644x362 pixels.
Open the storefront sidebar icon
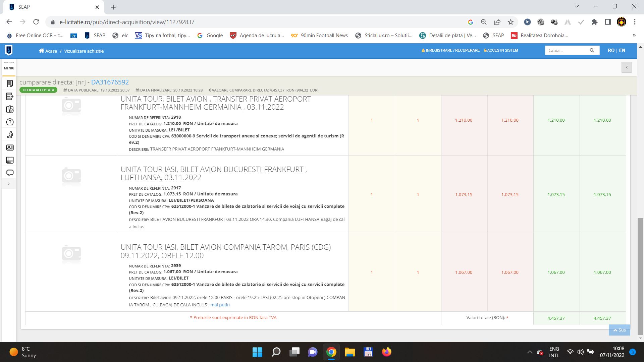10,160
